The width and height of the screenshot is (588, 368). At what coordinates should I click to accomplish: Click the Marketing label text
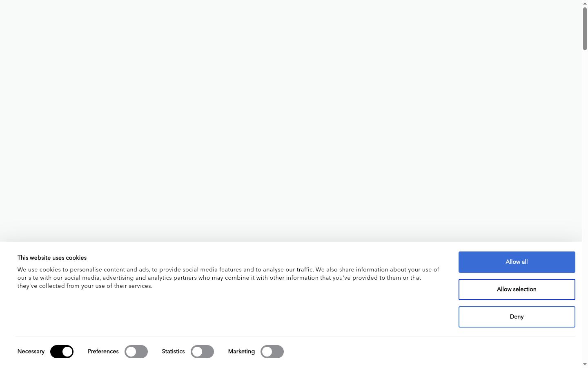(x=241, y=352)
